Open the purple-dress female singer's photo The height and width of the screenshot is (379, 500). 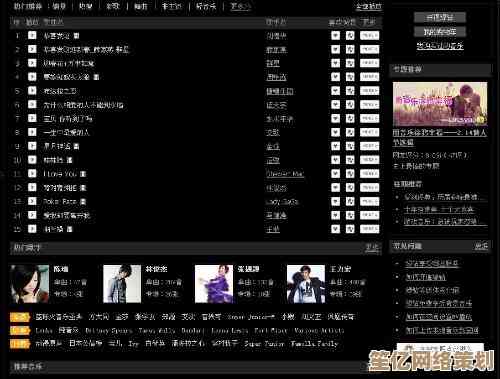[214, 284]
